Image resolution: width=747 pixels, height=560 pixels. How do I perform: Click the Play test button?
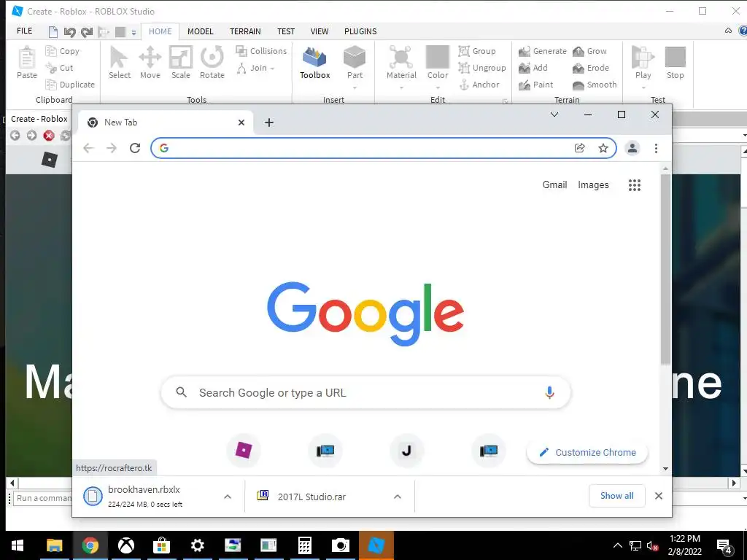pyautogui.click(x=643, y=63)
